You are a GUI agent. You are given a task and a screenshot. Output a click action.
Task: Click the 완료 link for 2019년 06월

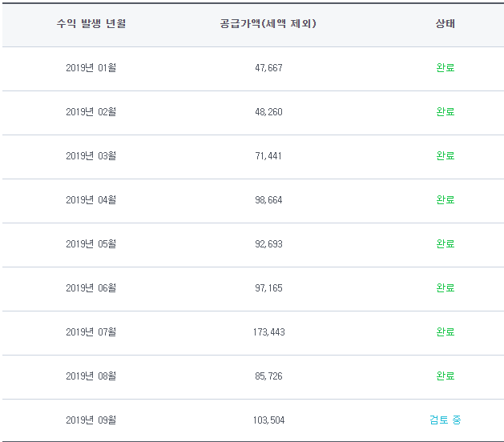click(445, 288)
